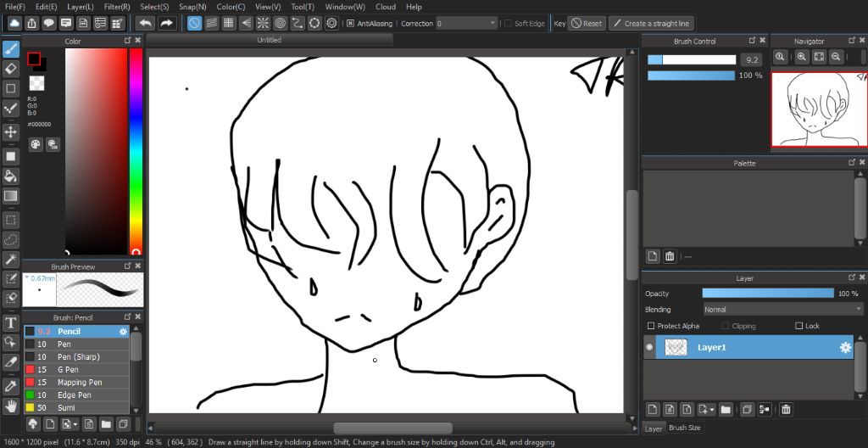The width and height of the screenshot is (868, 448).
Task: Click the Reset button
Action: pyautogui.click(x=587, y=23)
